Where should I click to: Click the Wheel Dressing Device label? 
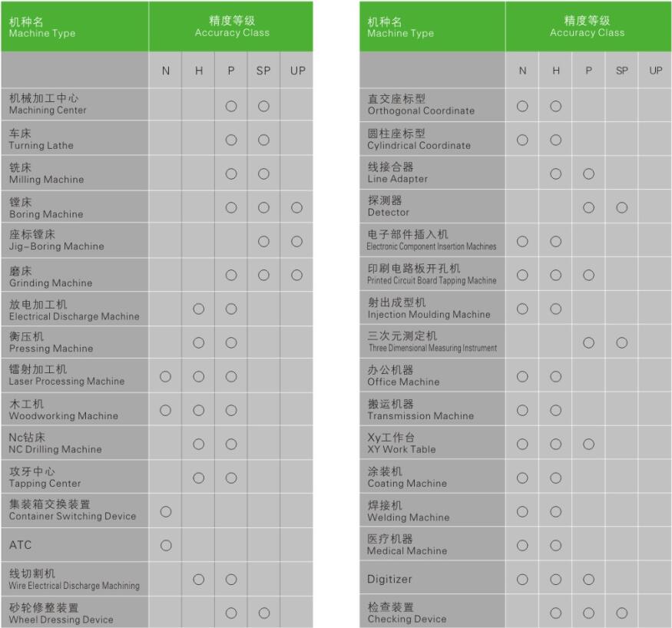click(61, 613)
